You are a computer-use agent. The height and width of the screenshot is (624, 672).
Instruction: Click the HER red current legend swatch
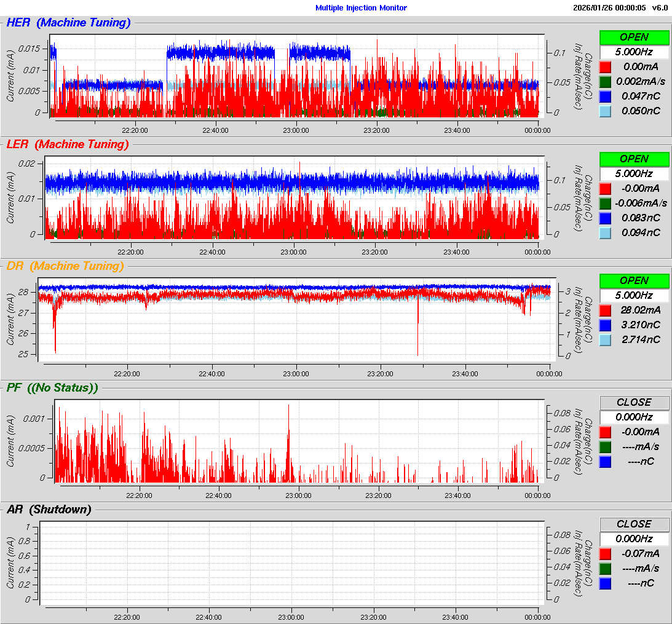(606, 66)
